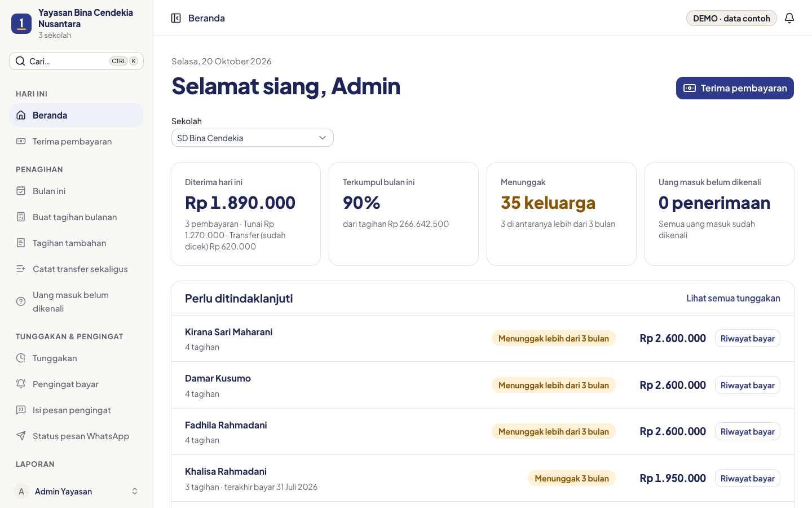The image size is (812, 508).
Task: Open notifications bell icon
Action: (789, 18)
